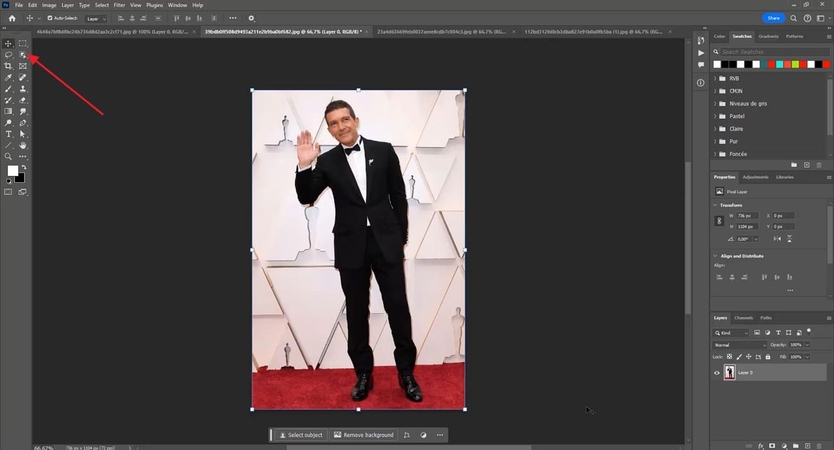
Task: Select the History Brush tool
Action: pos(8,100)
